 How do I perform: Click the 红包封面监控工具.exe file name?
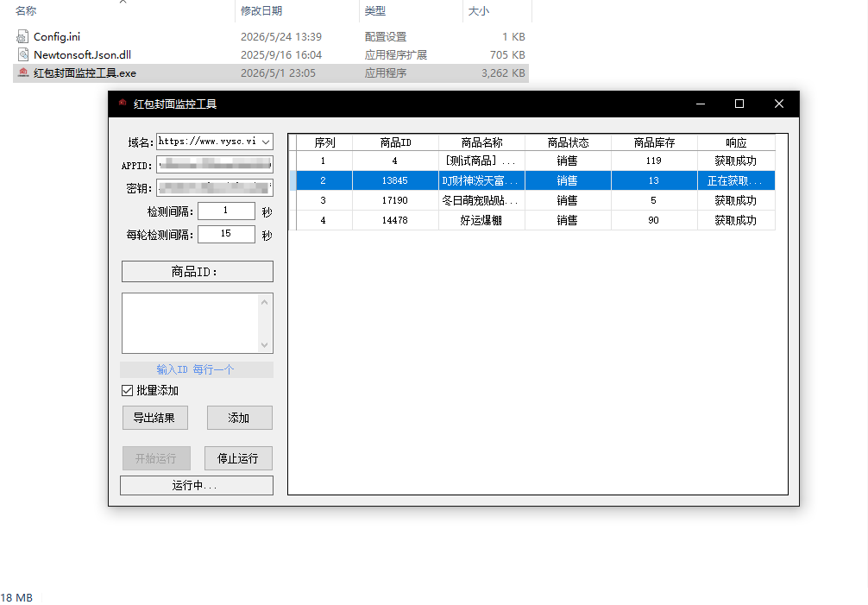coord(85,73)
